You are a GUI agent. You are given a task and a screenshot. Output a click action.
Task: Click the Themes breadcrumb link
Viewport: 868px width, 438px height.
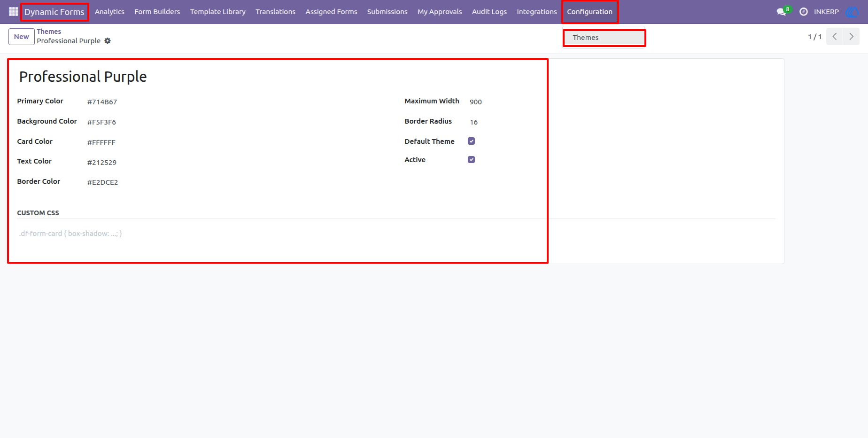49,31
